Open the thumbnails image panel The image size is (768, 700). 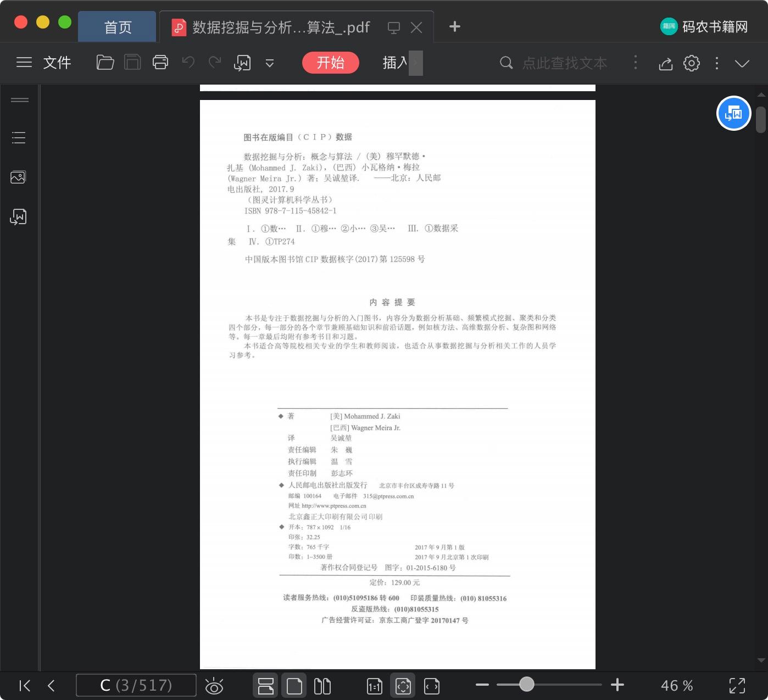(x=18, y=177)
